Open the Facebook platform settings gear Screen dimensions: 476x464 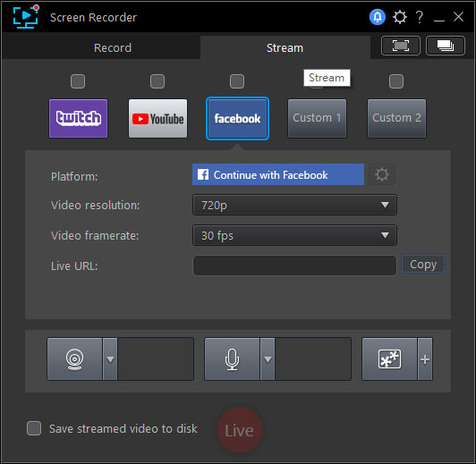pyautogui.click(x=382, y=174)
